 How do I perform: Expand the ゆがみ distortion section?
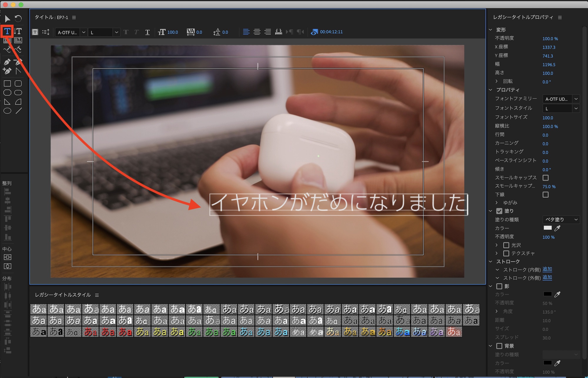pyautogui.click(x=497, y=203)
